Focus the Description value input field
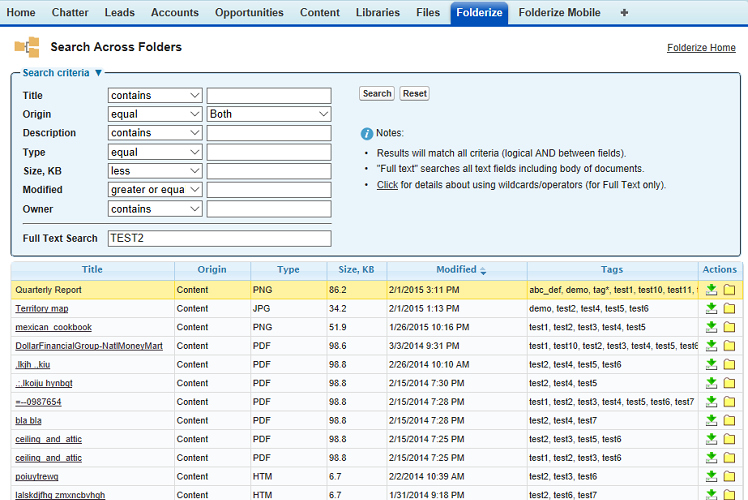748x500 pixels. tap(269, 133)
